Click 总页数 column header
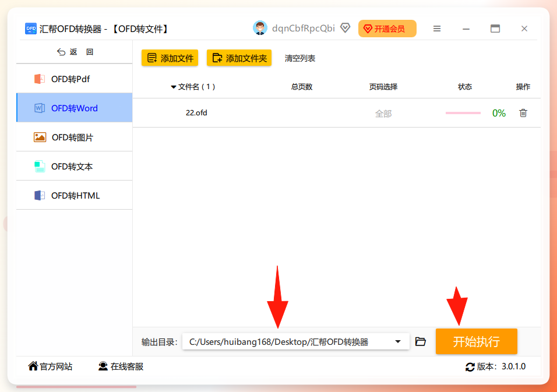 (x=302, y=87)
